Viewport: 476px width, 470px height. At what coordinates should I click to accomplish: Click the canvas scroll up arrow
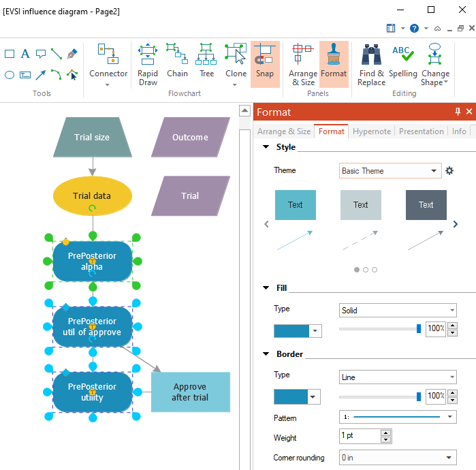pos(244,111)
